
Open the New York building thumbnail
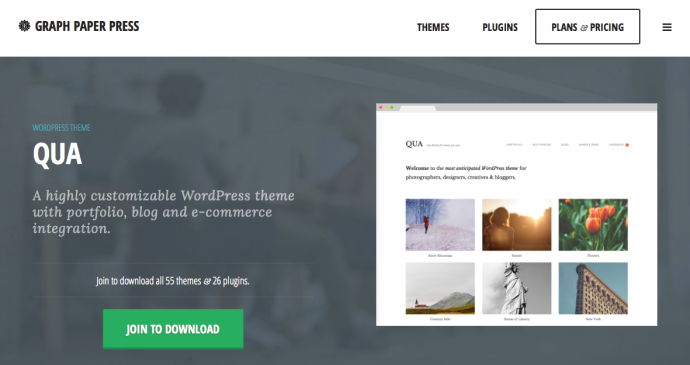click(593, 288)
